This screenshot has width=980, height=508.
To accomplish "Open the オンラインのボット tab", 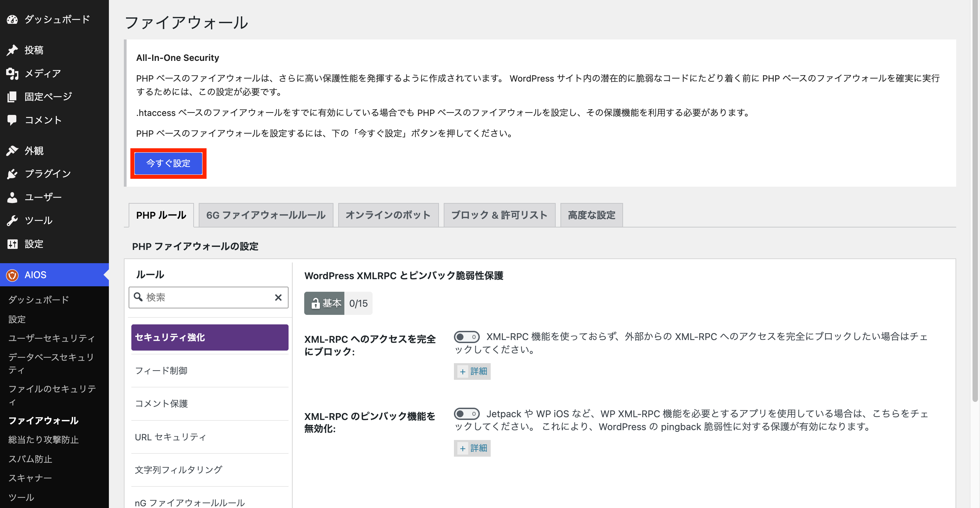I will tap(388, 215).
